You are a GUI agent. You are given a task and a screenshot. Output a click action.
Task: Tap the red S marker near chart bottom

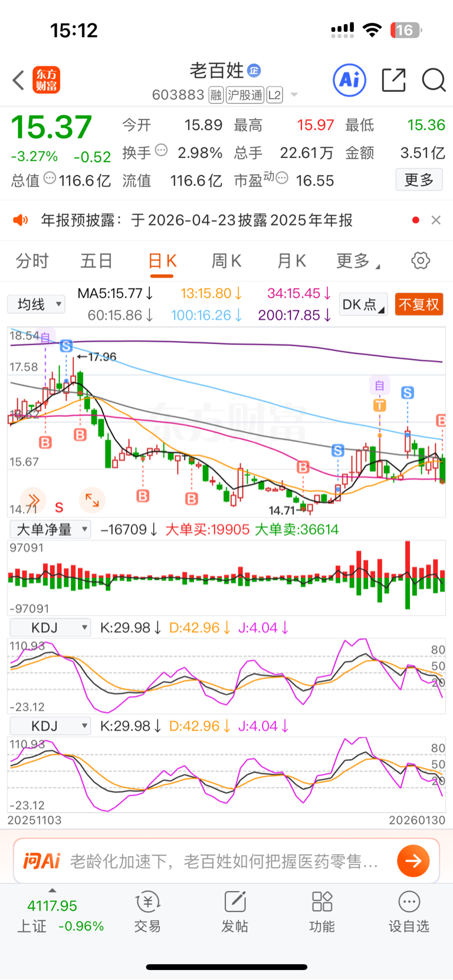(60, 507)
